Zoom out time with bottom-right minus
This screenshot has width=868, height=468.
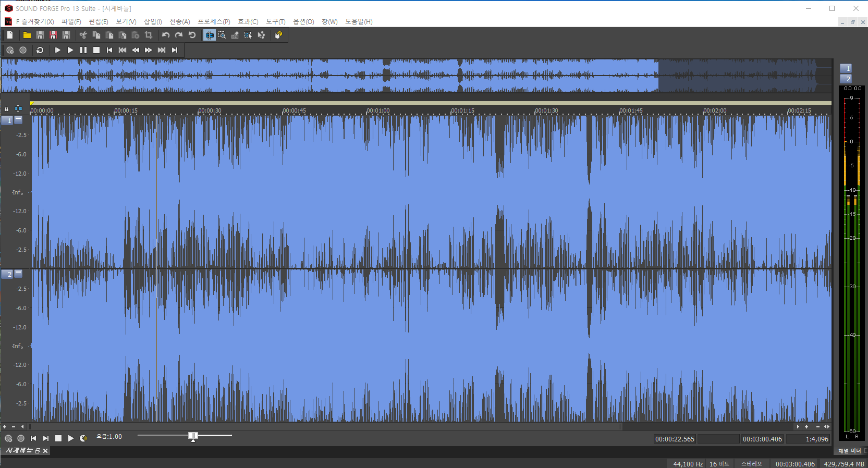[817, 427]
